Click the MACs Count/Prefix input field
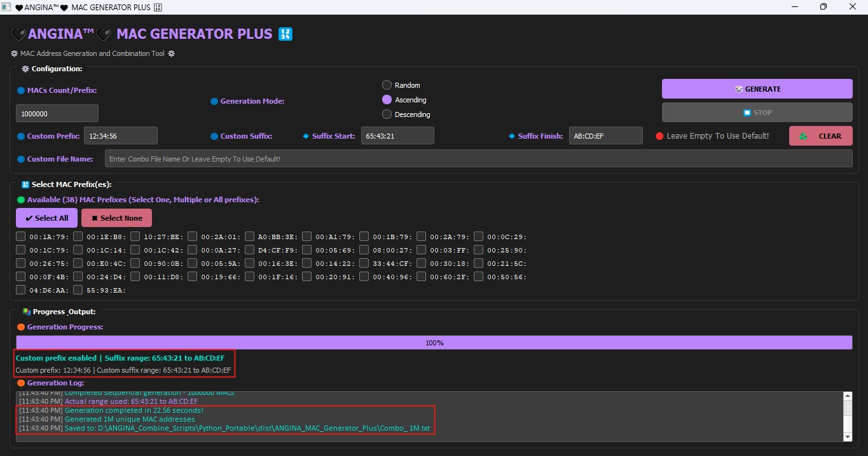This screenshot has width=868, height=456. (57, 113)
